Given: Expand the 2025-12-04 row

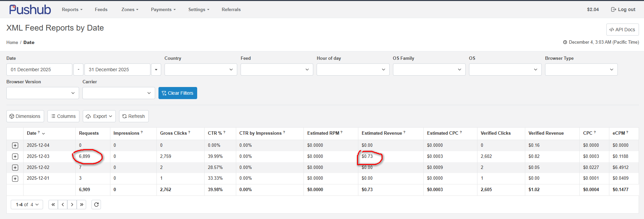Looking at the screenshot, I should [15, 145].
